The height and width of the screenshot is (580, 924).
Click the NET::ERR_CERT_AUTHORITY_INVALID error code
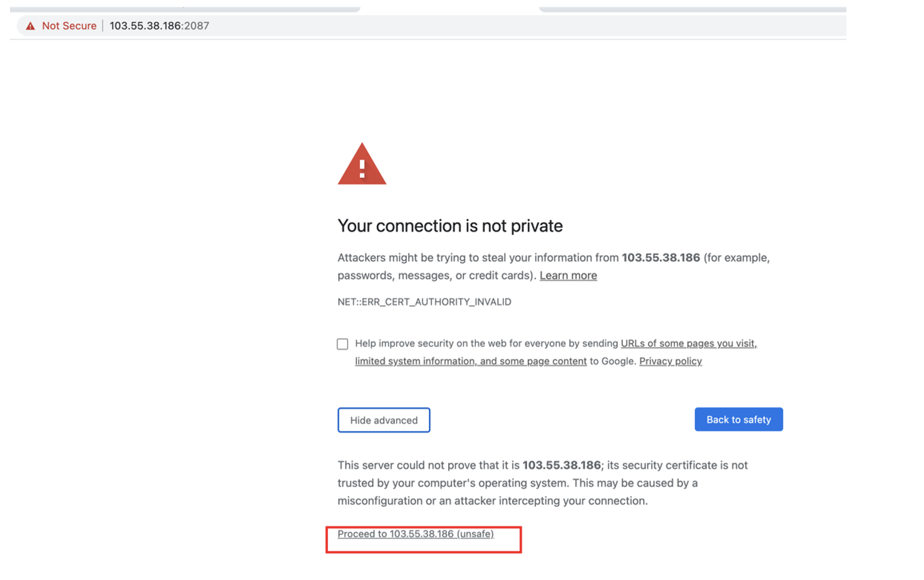[x=424, y=301]
